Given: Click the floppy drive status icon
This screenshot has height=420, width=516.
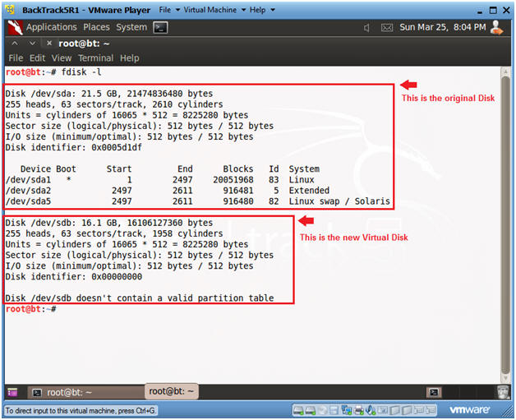Looking at the screenshot, I should pos(334,410).
